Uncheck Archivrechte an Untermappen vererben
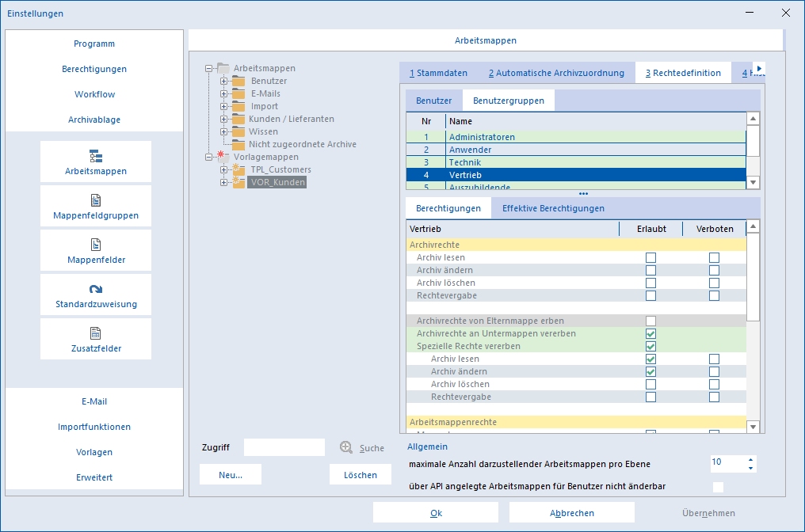The image size is (805, 532). point(650,333)
